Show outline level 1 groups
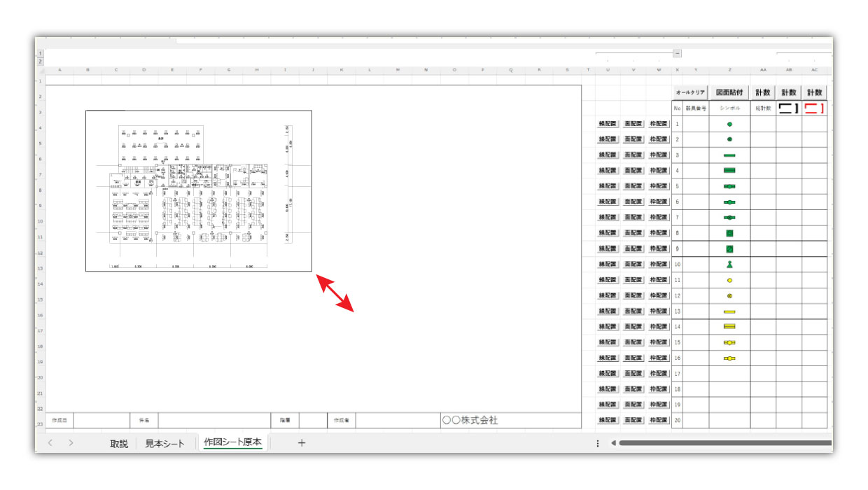This screenshot has width=868, height=490. (40, 53)
